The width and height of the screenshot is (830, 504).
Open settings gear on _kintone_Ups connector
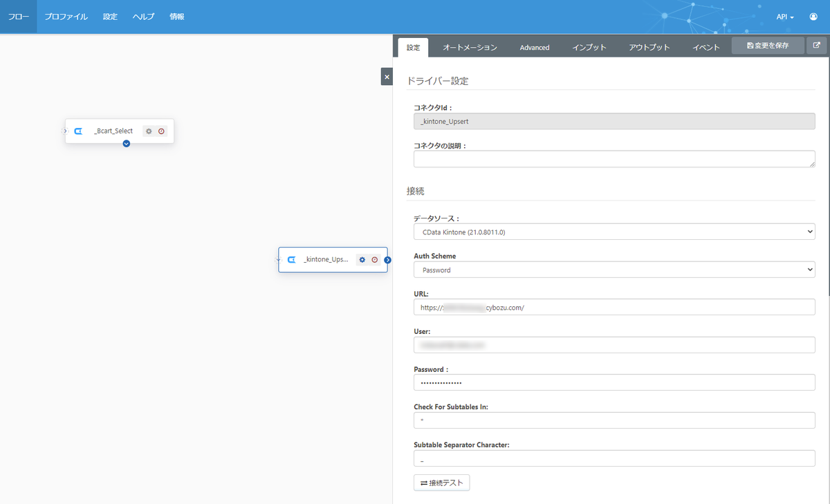coord(362,260)
